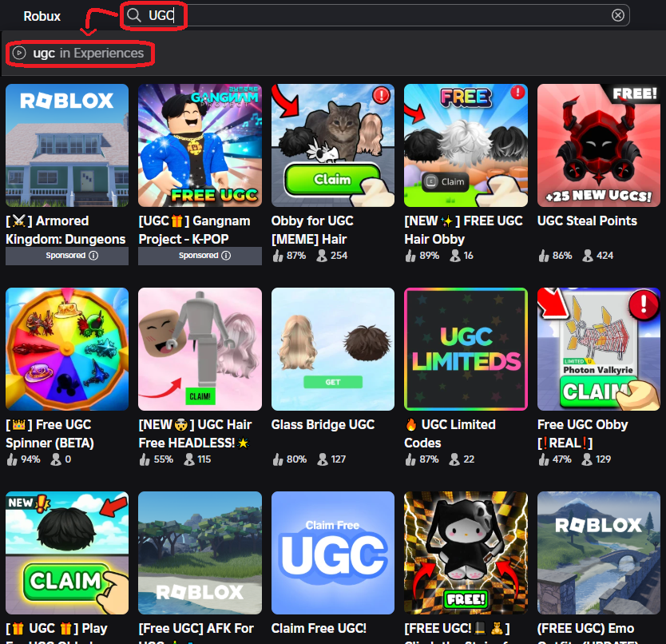Open the UGC Hair Free HEADLESS thumbnail
666x644 pixels.
[x=200, y=349]
